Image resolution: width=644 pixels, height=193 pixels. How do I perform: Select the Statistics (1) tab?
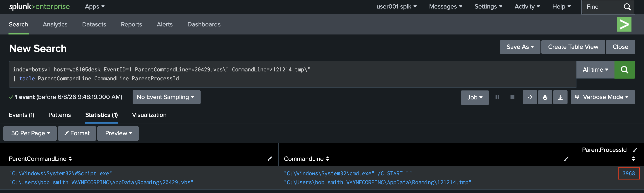[x=101, y=115]
